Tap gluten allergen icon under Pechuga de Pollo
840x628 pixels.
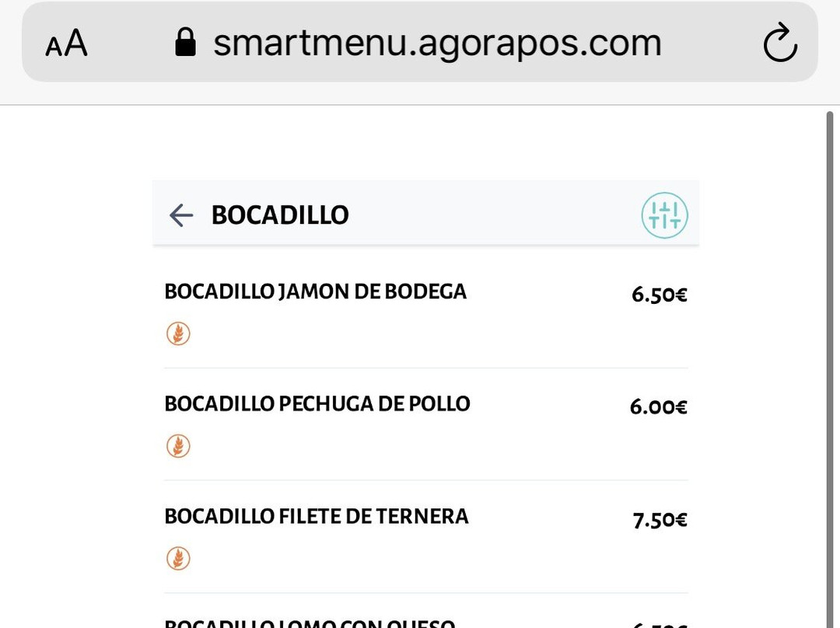pyautogui.click(x=178, y=446)
